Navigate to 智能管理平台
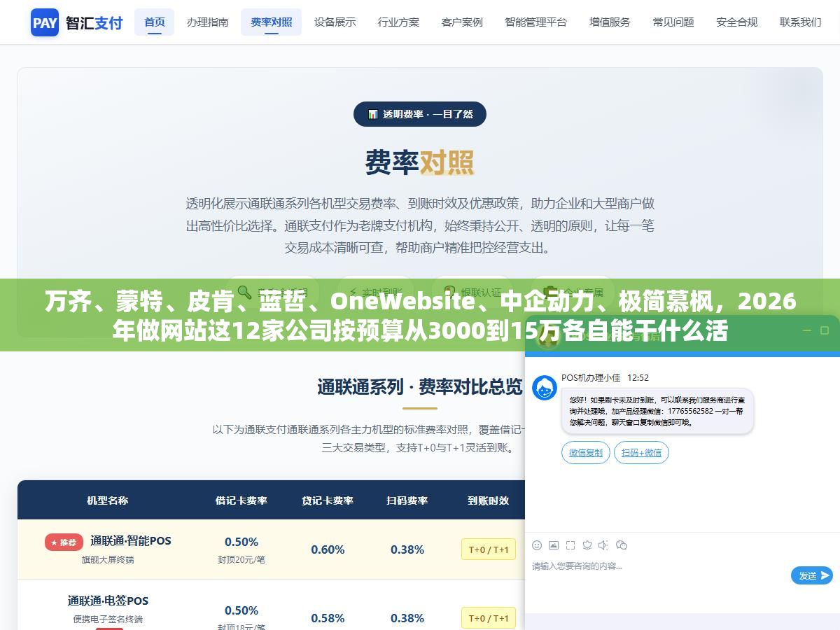The width and height of the screenshot is (840, 630). (535, 22)
